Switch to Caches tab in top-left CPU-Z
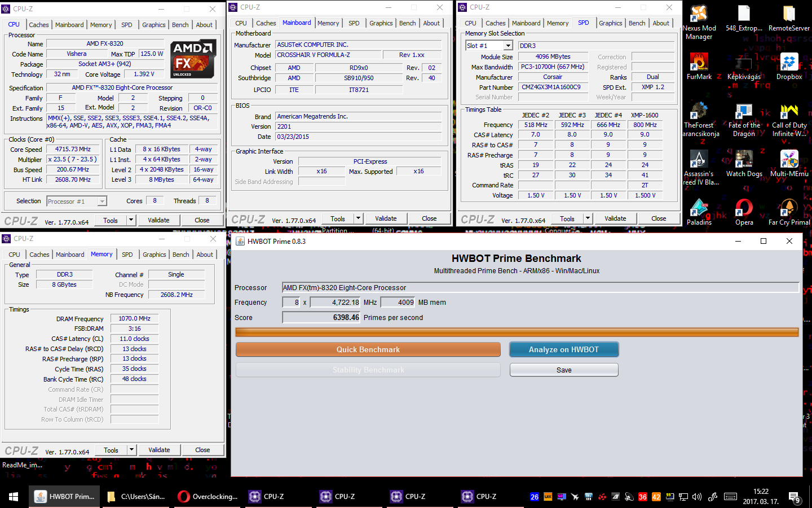Image resolution: width=812 pixels, height=508 pixels. click(x=39, y=25)
